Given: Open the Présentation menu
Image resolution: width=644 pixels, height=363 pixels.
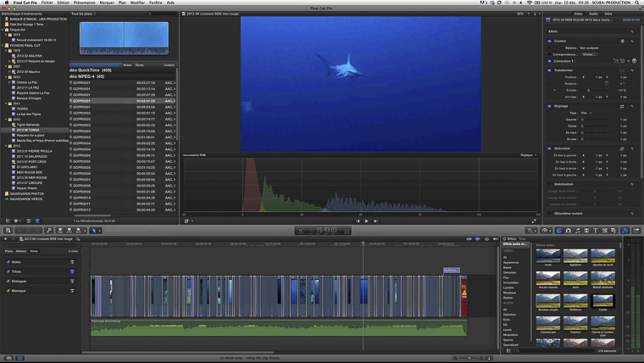Looking at the screenshot, I should (85, 3).
